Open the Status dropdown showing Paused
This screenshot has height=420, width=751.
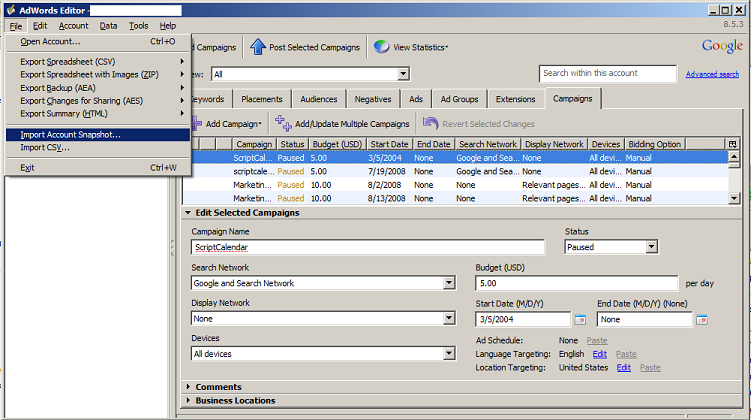point(651,247)
